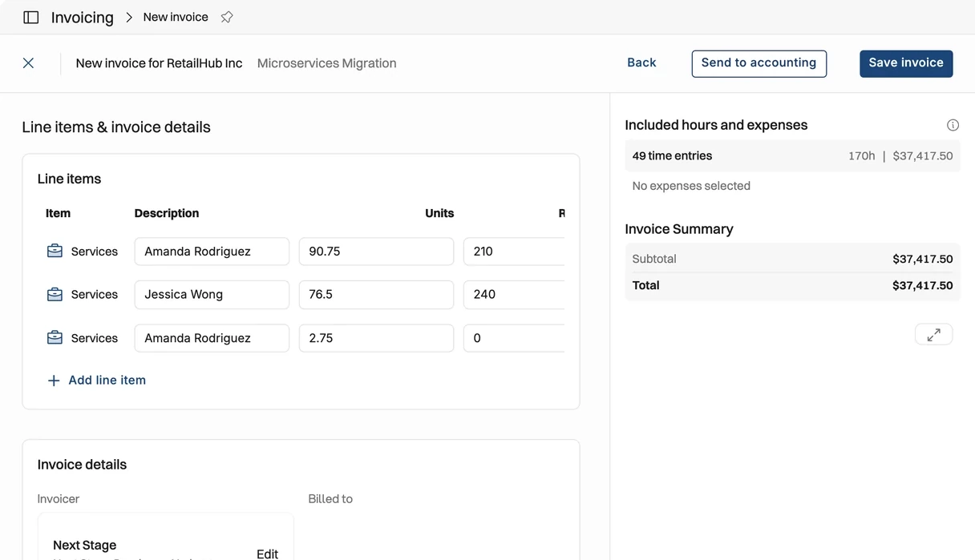Edit the Next Stage invoicer details

267,554
